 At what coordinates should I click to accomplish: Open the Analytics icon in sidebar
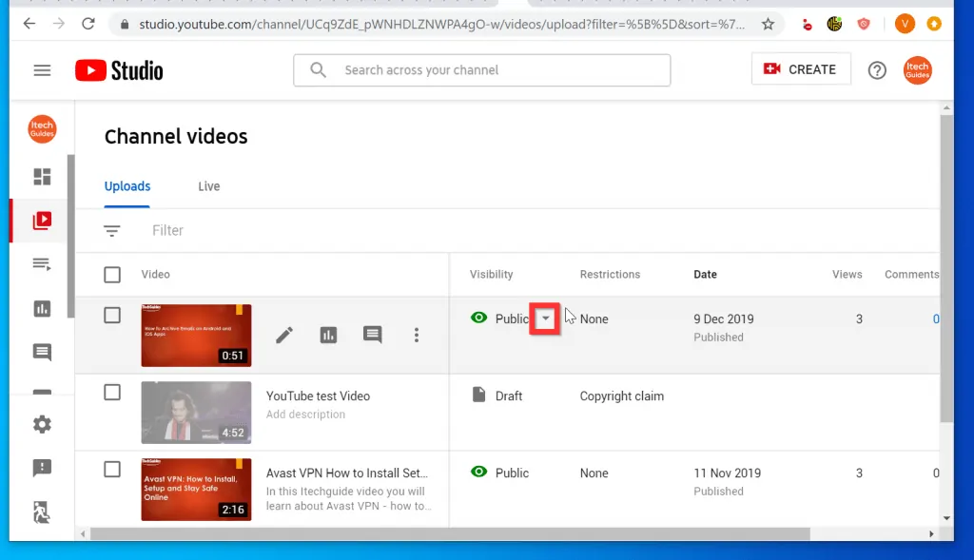[42, 309]
